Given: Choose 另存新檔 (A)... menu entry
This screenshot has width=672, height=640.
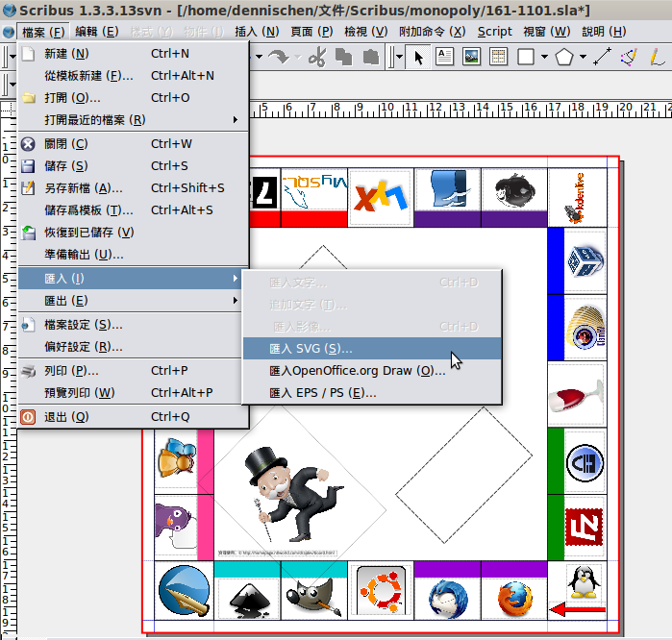Looking at the screenshot, I should pyautogui.click(x=133, y=188).
